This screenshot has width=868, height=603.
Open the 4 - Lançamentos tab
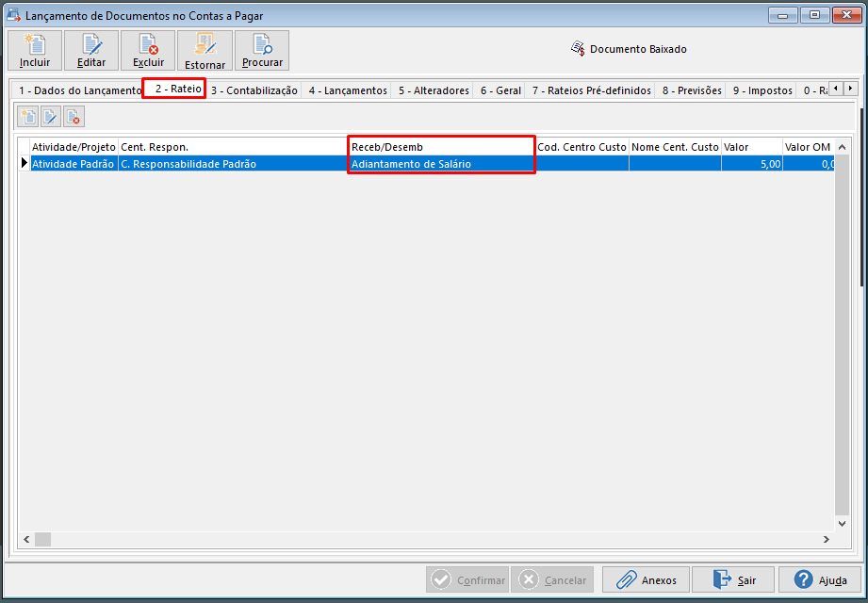point(348,90)
